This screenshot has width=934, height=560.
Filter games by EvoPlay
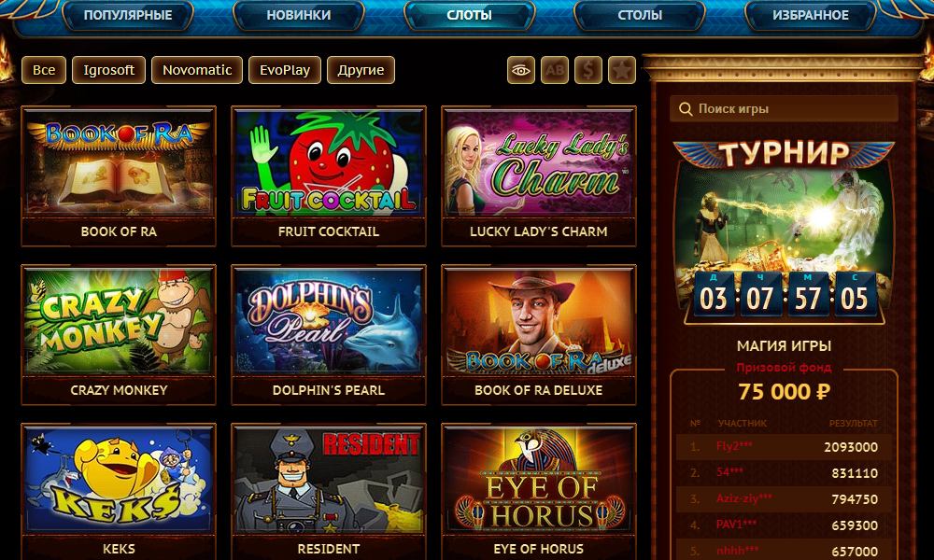[x=285, y=70]
